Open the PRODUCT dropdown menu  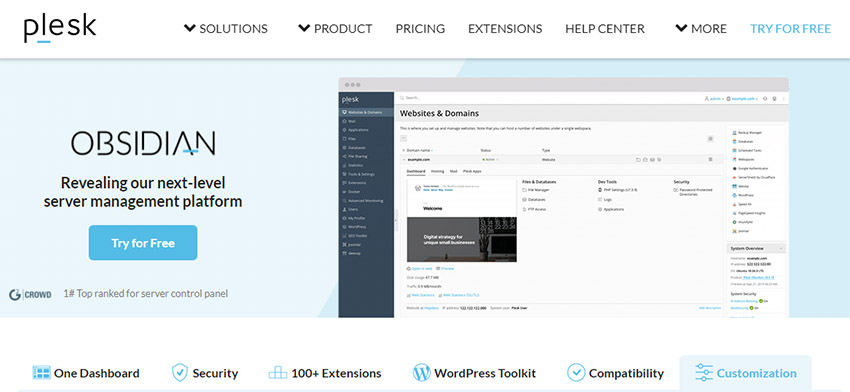pos(336,29)
